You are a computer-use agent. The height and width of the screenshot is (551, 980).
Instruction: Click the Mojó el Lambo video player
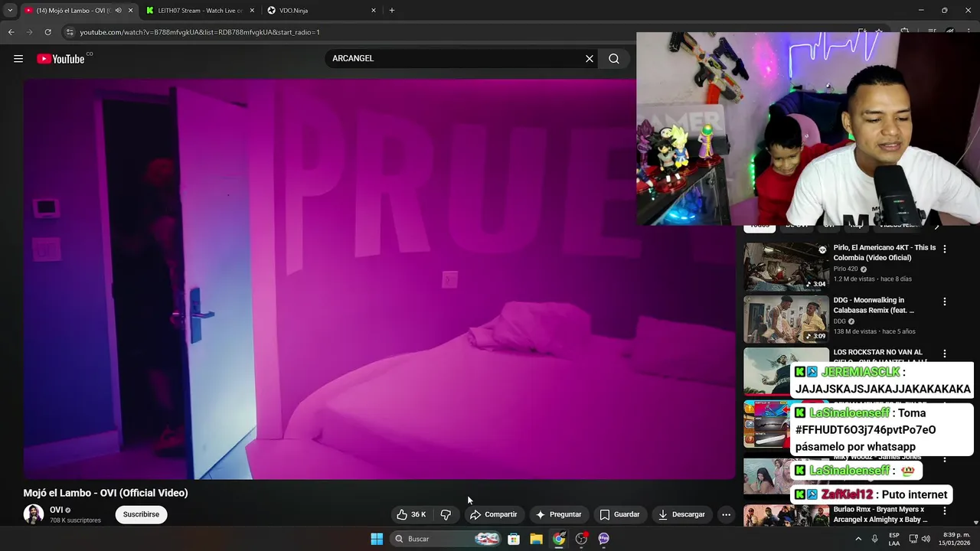coord(379,279)
